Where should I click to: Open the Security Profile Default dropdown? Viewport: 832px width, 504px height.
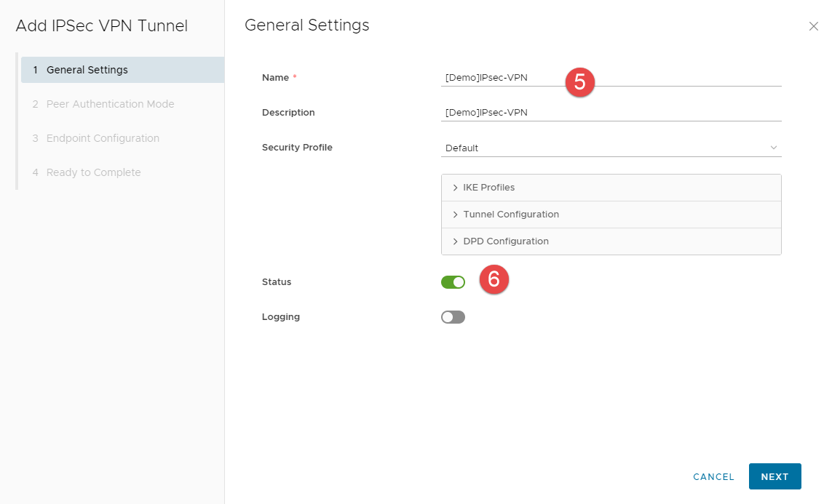(610, 148)
